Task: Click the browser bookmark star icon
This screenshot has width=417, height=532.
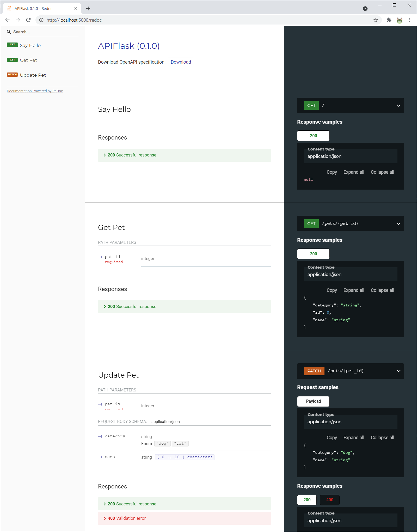Action: 376,20
